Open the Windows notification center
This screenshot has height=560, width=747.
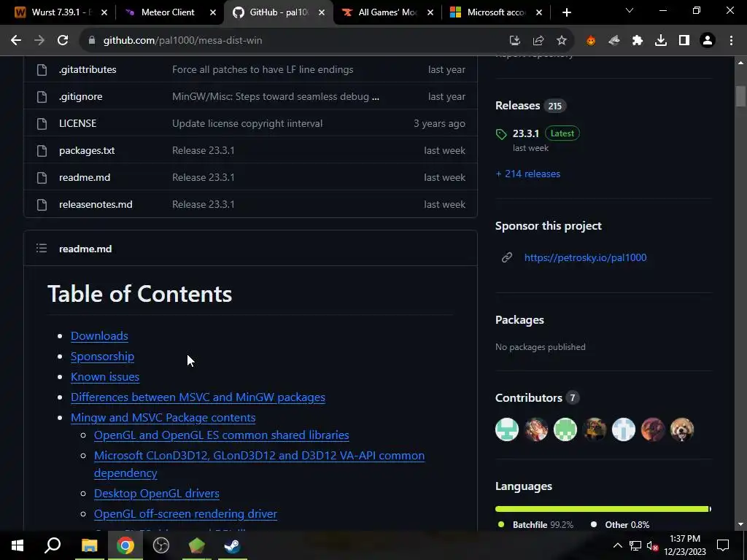723,545
